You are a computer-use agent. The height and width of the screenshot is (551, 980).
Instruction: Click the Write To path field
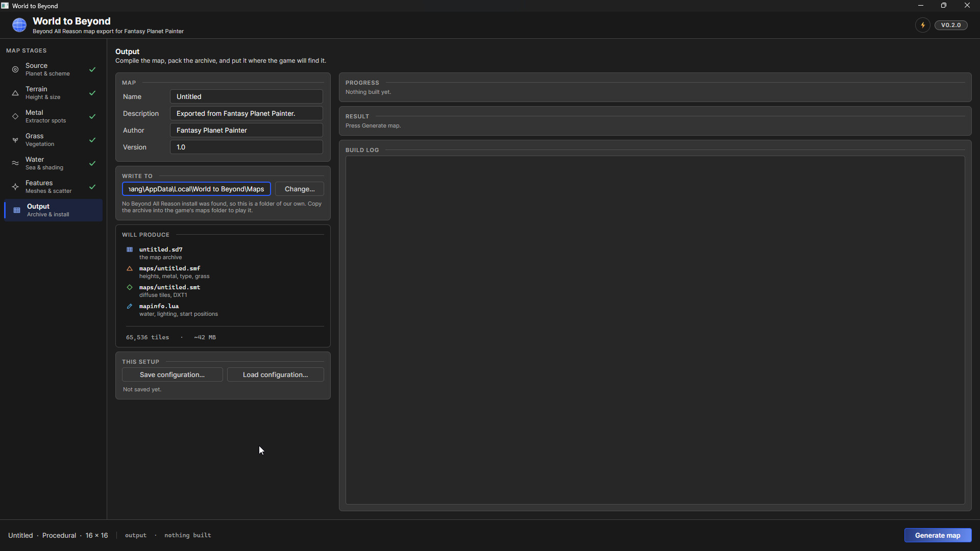197,189
